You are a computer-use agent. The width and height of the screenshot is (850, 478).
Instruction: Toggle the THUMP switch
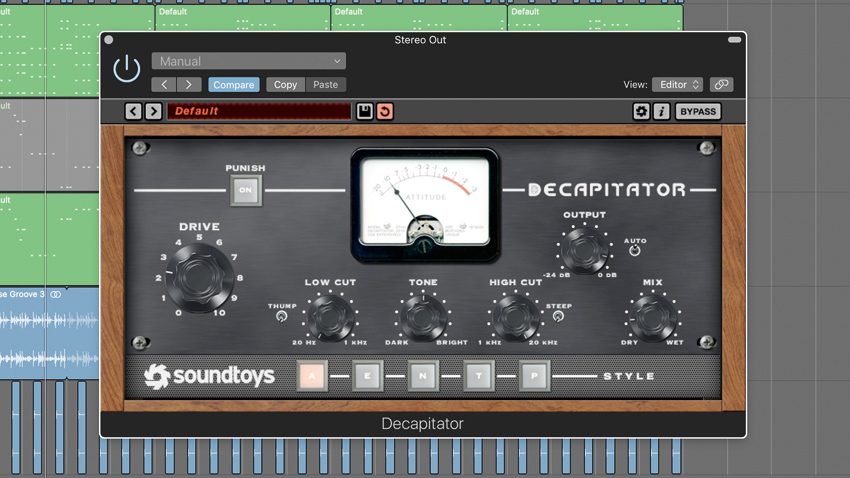[281, 316]
